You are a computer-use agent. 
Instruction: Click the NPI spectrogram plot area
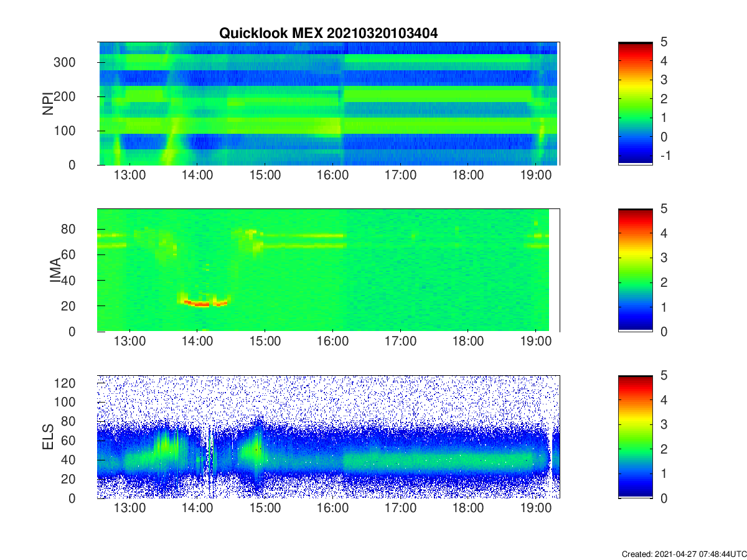click(329, 103)
